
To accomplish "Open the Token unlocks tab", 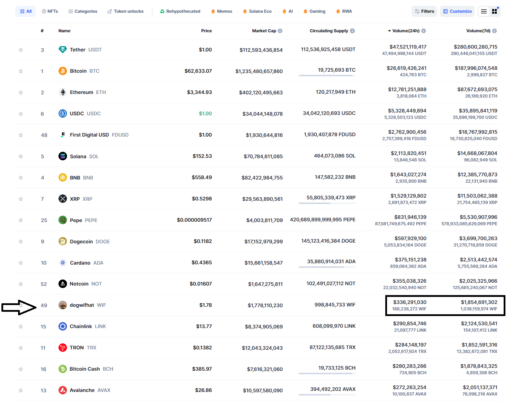I will coord(125,11).
